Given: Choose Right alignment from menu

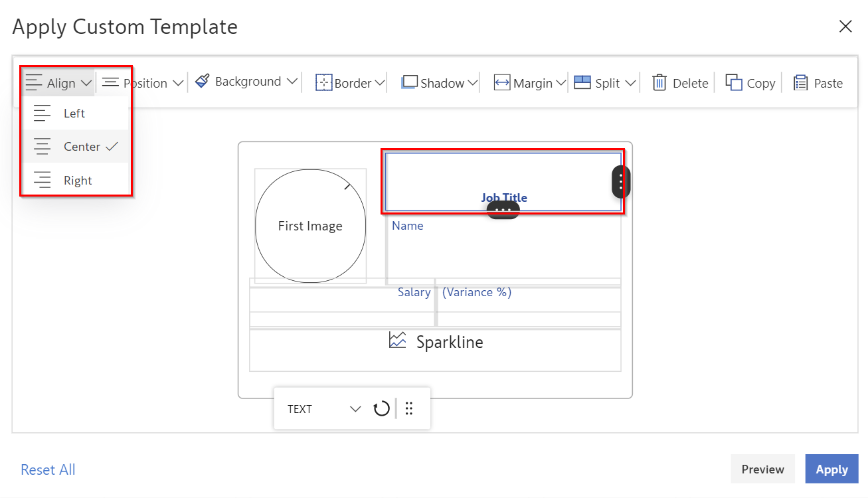Looking at the screenshot, I should click(77, 181).
